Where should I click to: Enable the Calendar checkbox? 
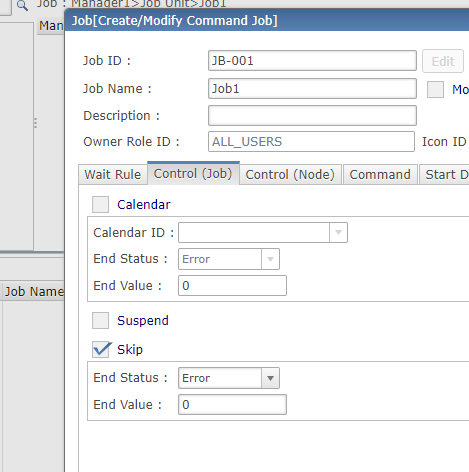tap(100, 204)
